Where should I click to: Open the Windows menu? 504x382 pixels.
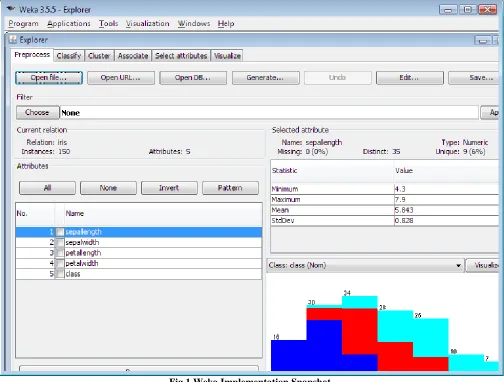(194, 24)
